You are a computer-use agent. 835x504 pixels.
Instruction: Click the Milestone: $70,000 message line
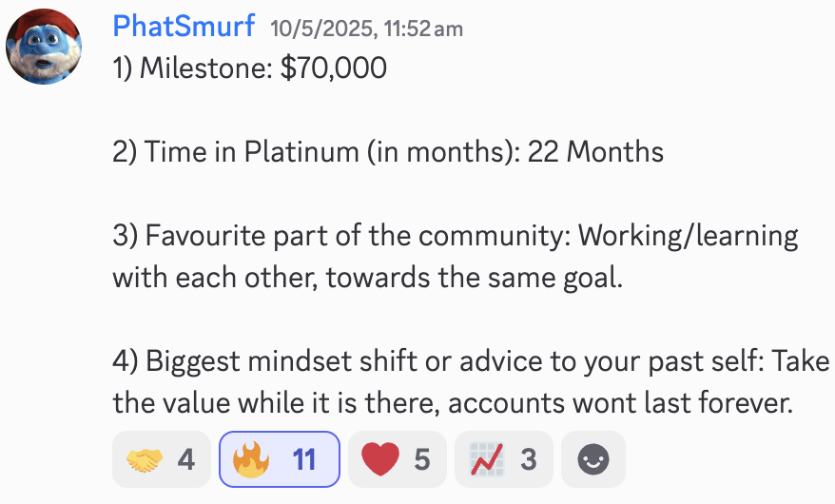(250, 68)
